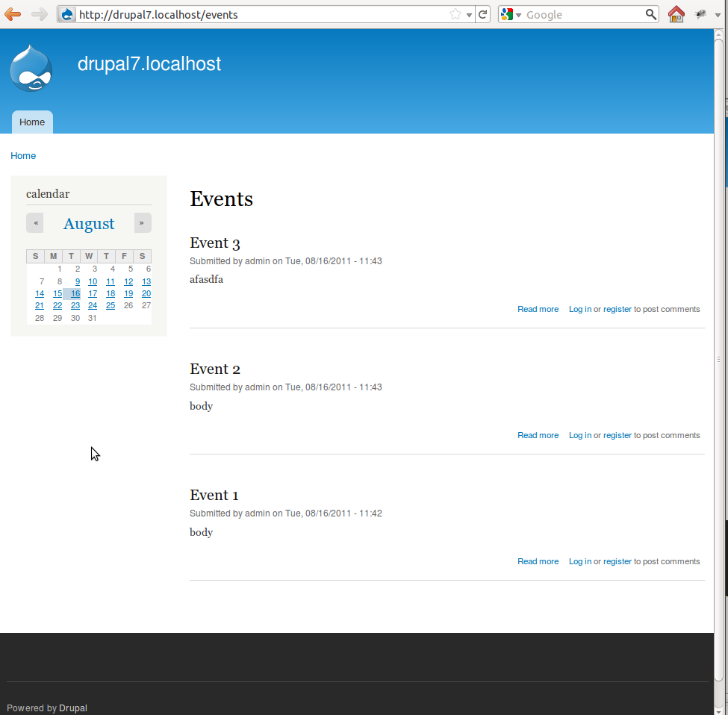
Task: Click register under Event 1
Action: 617,562
